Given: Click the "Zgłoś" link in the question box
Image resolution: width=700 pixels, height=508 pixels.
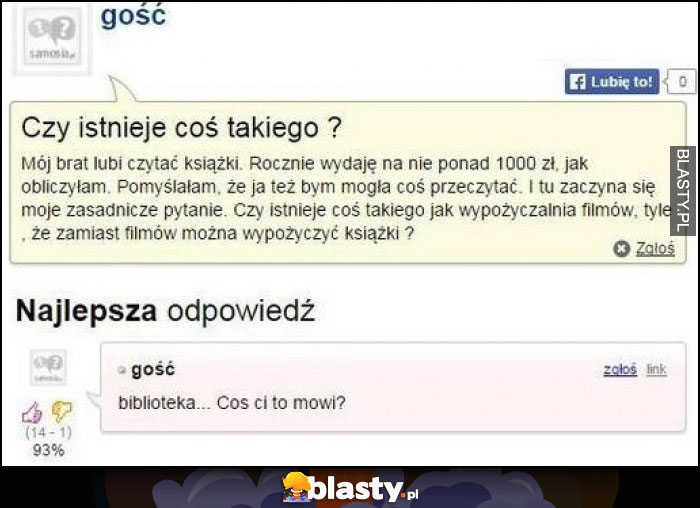Looking at the screenshot, I should [655, 248].
